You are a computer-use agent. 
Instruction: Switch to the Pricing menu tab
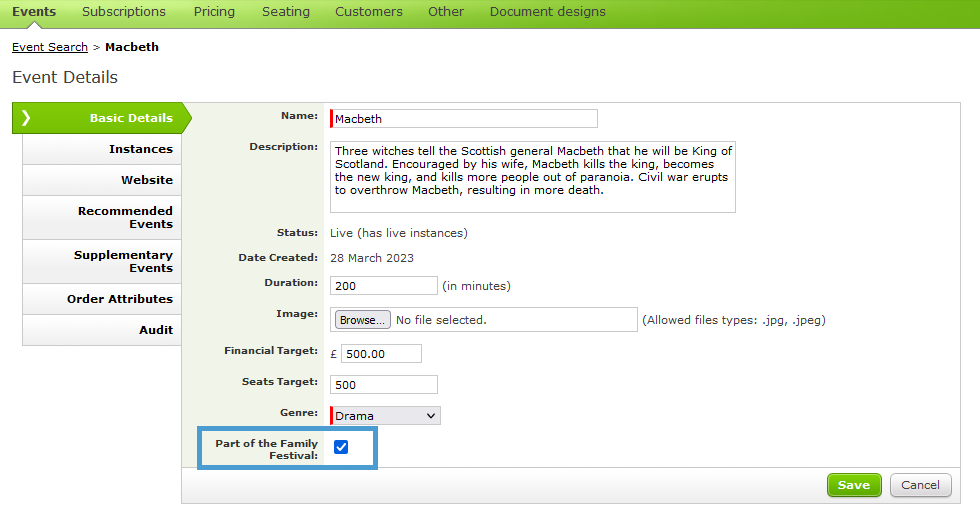[214, 12]
